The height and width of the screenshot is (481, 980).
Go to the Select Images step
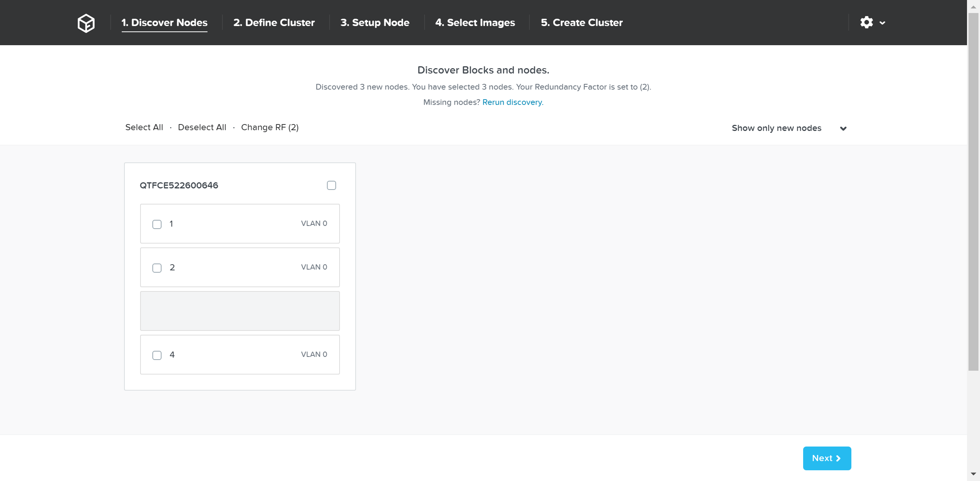click(x=475, y=22)
